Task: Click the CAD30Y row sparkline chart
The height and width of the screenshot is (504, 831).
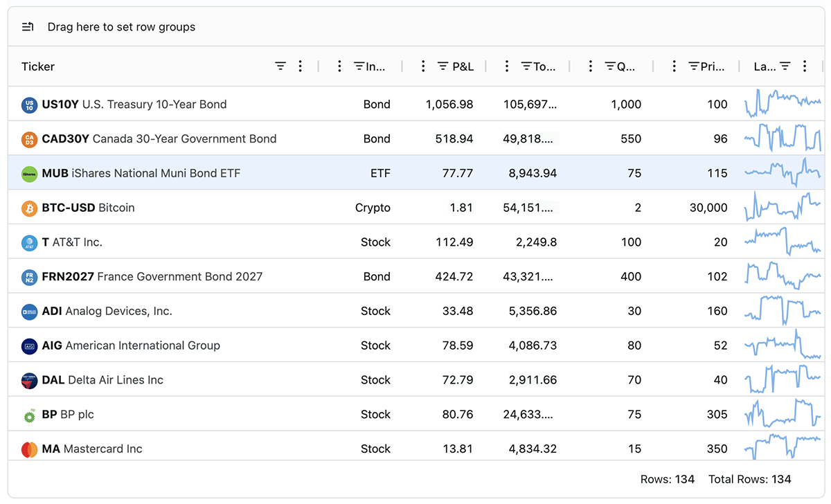Action: [x=783, y=138]
